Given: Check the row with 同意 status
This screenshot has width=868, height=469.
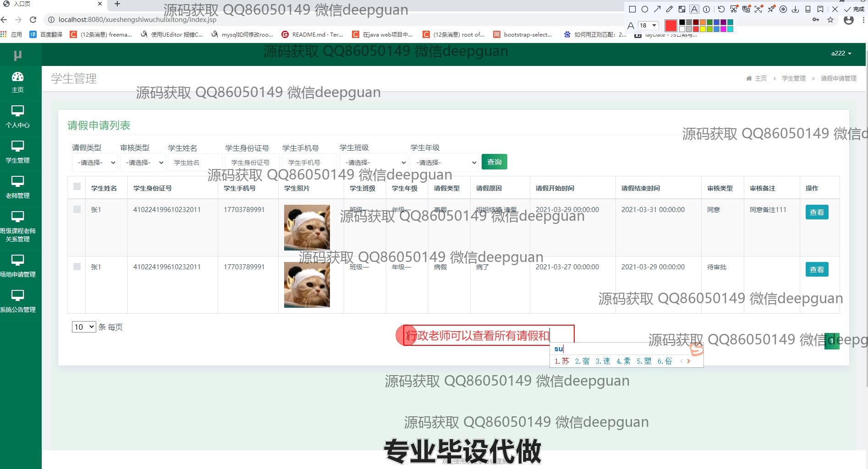Looking at the screenshot, I should tap(77, 209).
